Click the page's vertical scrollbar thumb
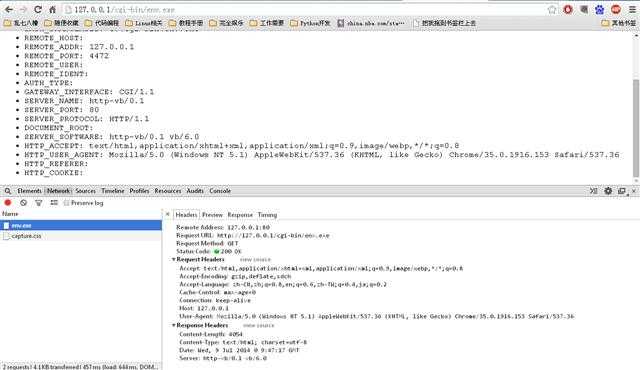 [636, 129]
